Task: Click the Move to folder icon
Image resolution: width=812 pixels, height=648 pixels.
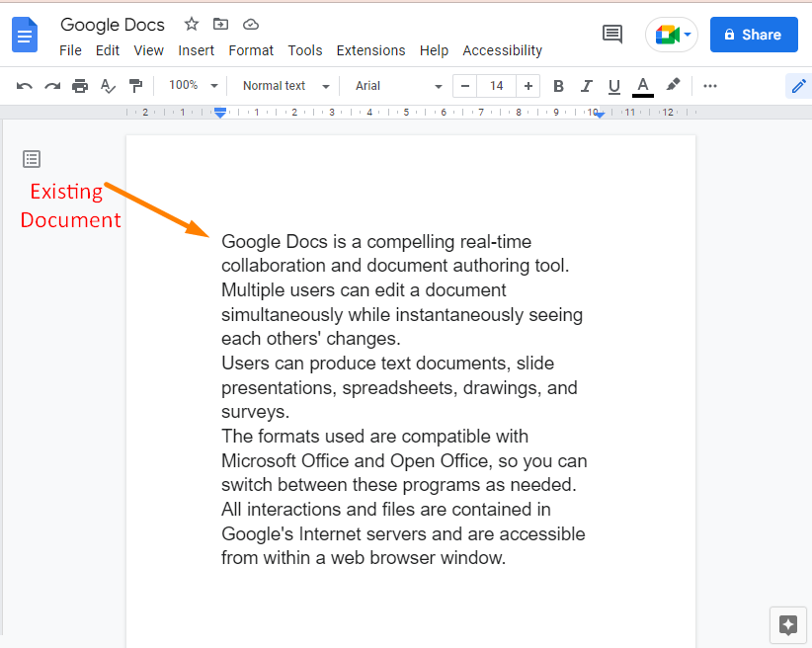Action: pyautogui.click(x=220, y=24)
